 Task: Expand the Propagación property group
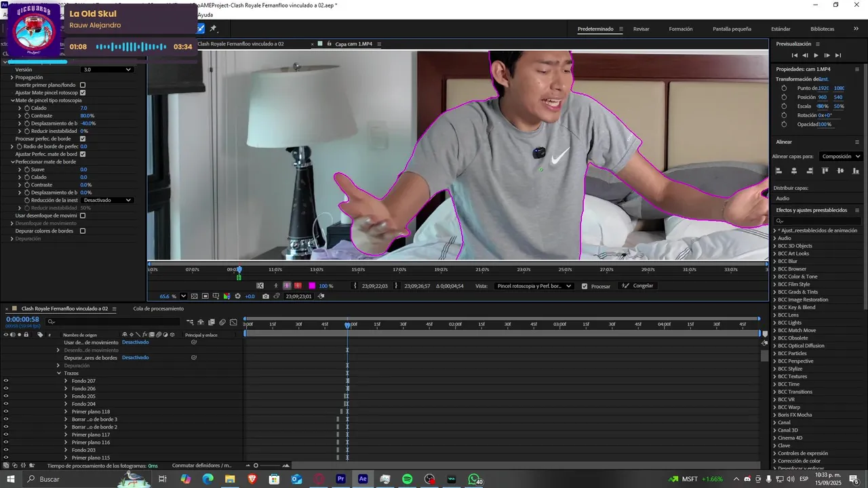[x=12, y=77]
